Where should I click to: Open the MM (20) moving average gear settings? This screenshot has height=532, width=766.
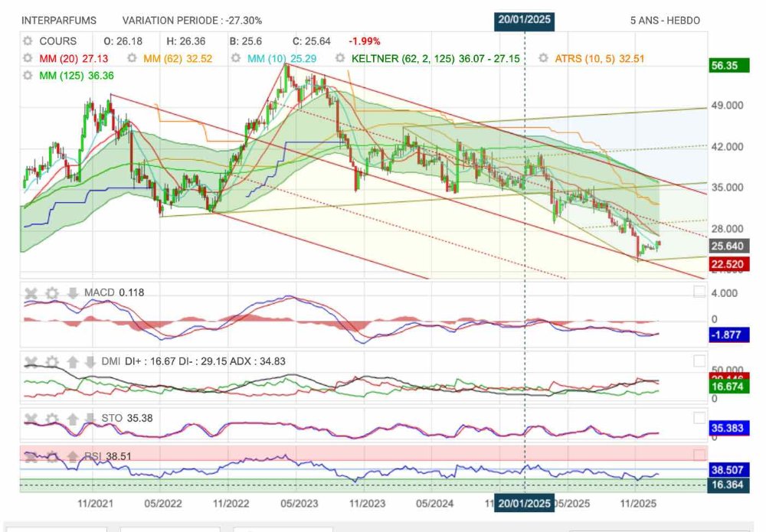click(x=28, y=59)
